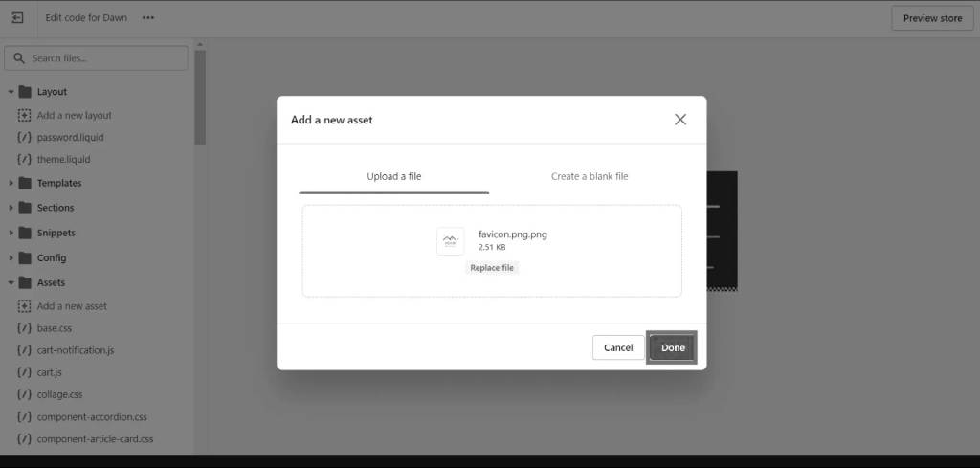Click the Sections folder icon
The image size is (980, 468).
(25, 208)
